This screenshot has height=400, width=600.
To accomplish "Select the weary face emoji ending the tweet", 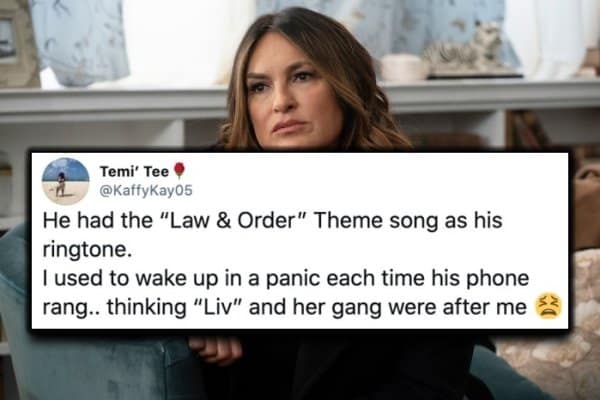I will pos(548,306).
